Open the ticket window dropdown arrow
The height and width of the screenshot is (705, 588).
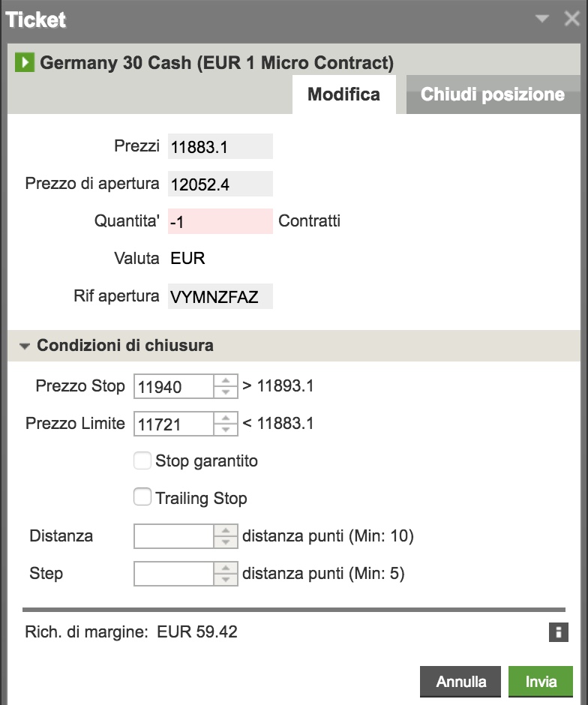(x=542, y=19)
